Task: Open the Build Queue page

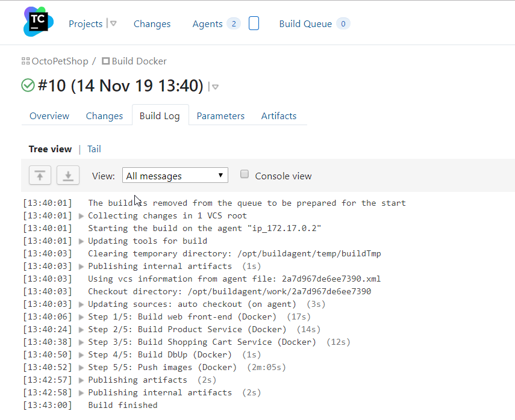Action: (x=305, y=24)
